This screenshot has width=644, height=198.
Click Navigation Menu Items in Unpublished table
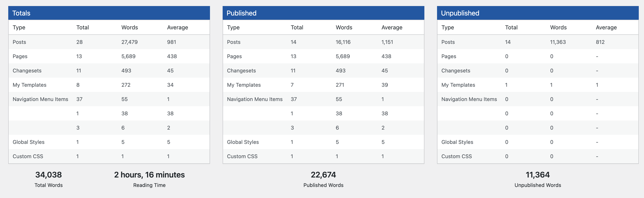pyautogui.click(x=469, y=99)
